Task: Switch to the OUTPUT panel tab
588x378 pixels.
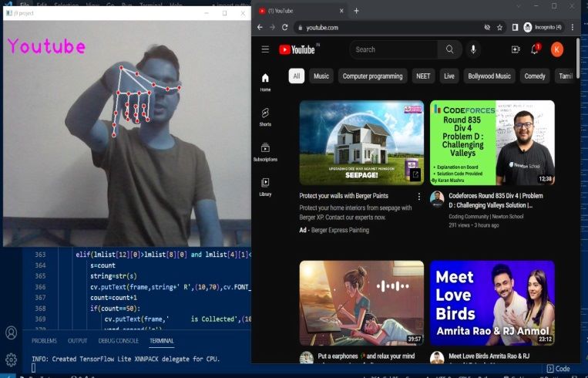Action: click(x=77, y=341)
